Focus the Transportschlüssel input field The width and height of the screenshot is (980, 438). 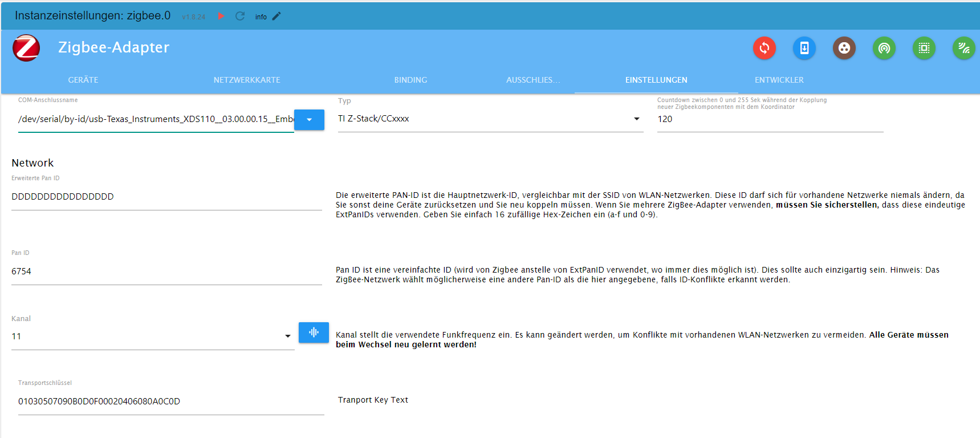point(171,401)
